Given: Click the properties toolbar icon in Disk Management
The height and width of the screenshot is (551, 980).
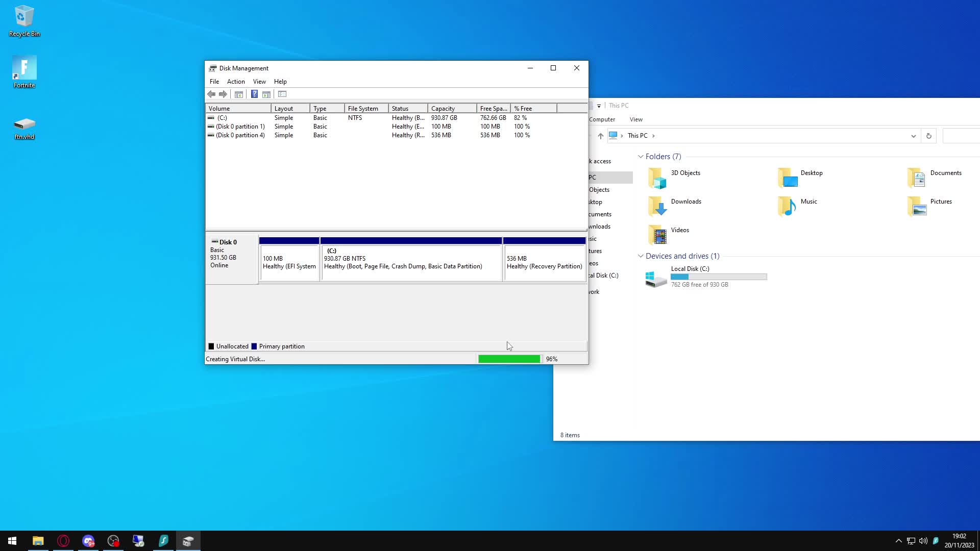Looking at the screenshot, I should click(282, 94).
